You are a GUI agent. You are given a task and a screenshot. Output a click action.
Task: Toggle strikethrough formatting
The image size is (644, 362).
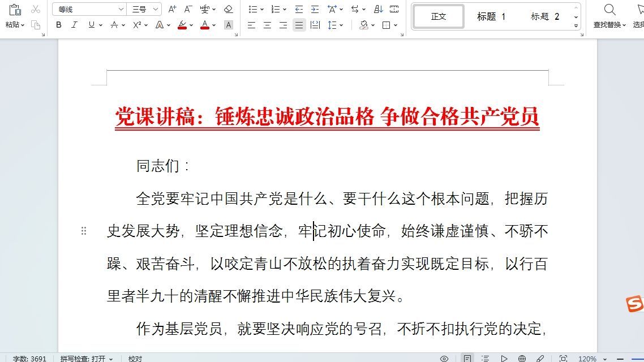114,25
